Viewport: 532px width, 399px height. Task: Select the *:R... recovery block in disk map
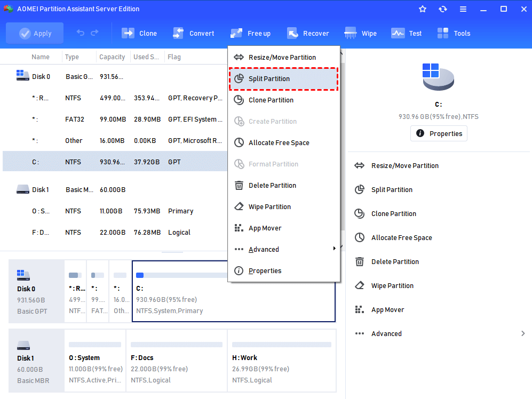(x=75, y=291)
